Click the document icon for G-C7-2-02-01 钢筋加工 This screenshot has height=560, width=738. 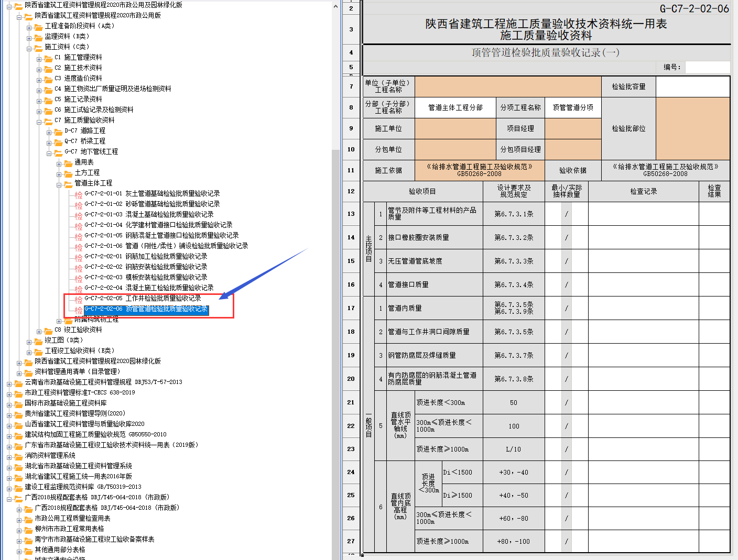[x=79, y=257]
